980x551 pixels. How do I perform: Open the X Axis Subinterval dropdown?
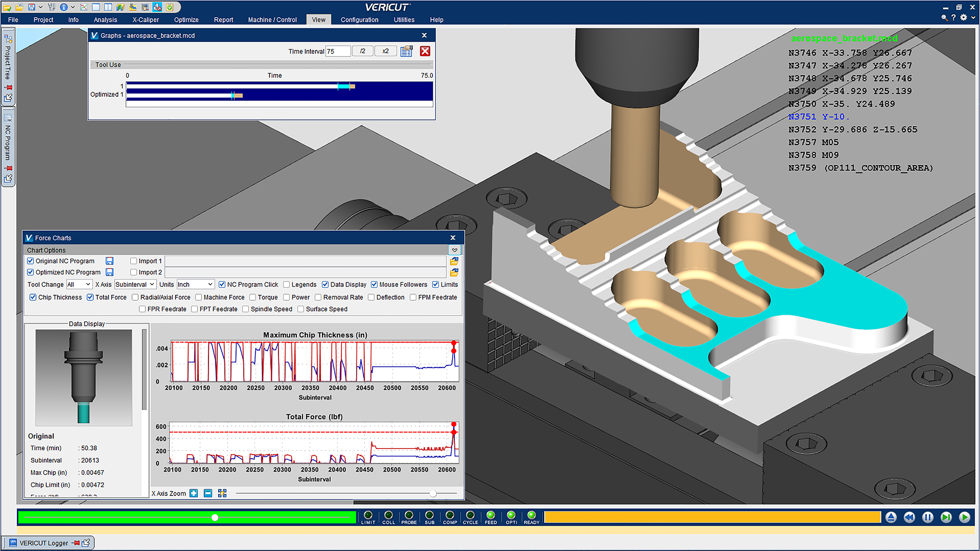tap(135, 284)
